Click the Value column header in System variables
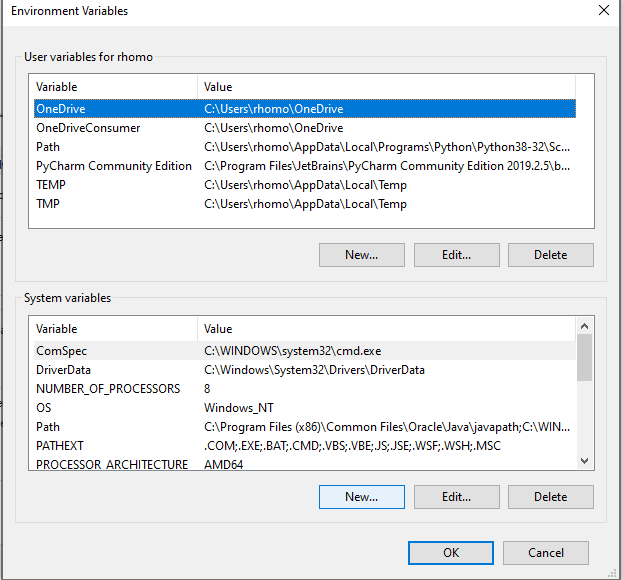The image size is (623, 580). 386,329
